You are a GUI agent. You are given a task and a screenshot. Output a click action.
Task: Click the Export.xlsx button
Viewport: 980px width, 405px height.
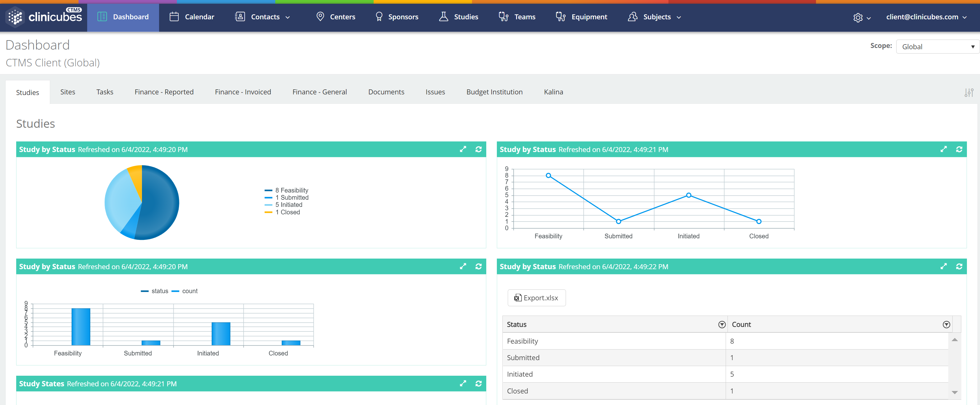(536, 298)
